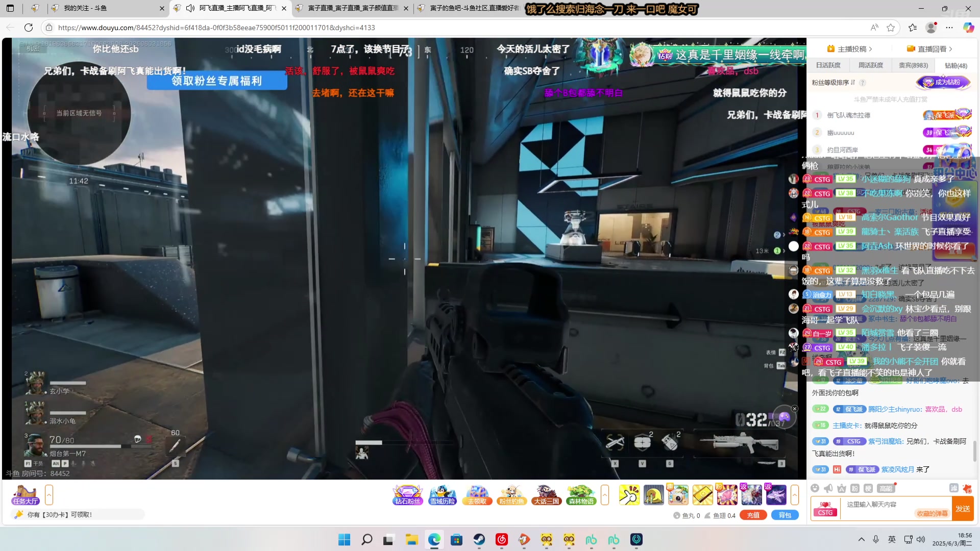Click the 去领取 reward icon
The width and height of the screenshot is (980, 551).
477,495
